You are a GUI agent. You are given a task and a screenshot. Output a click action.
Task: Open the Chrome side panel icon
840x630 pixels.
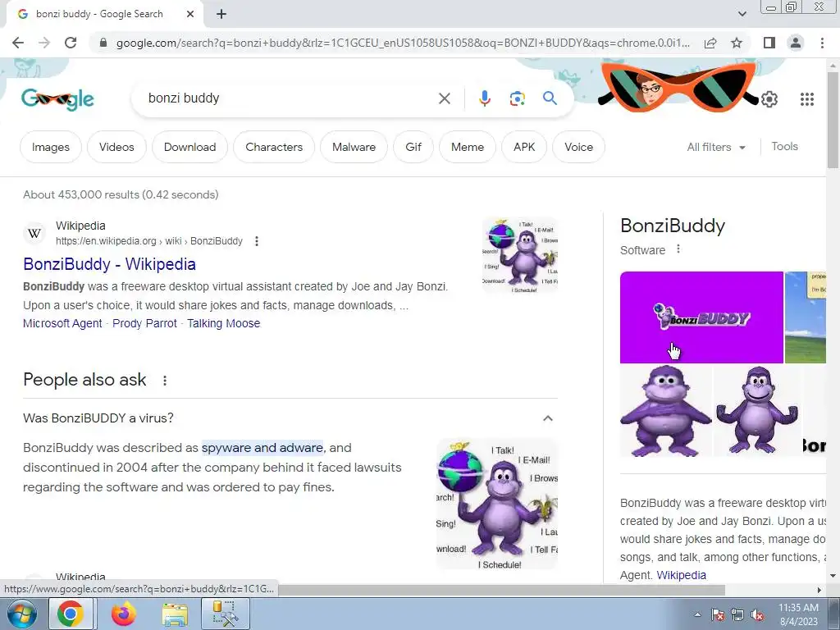pyautogui.click(x=769, y=43)
